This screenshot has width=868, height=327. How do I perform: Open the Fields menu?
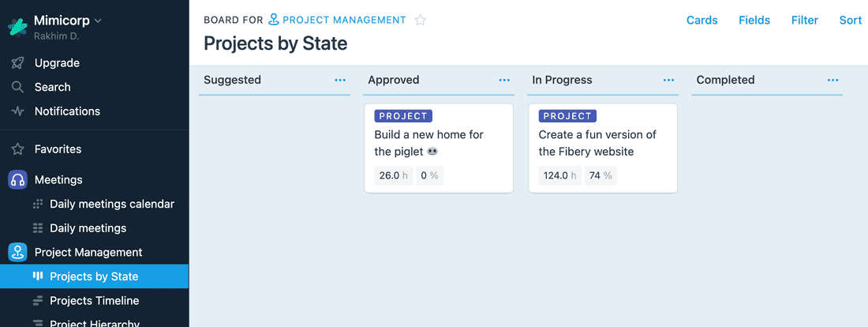point(754,21)
